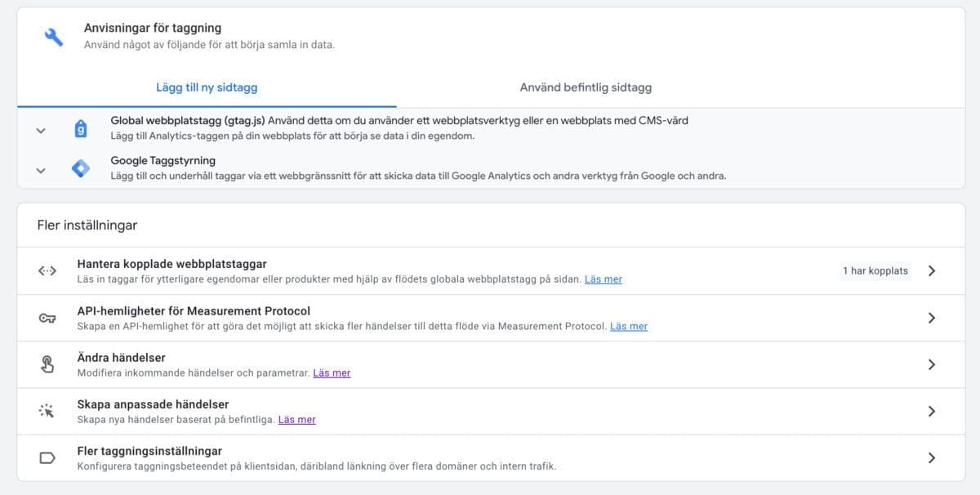
Task: Expand the Global webbplatstagg (gtag.js) section
Action: 41,131
